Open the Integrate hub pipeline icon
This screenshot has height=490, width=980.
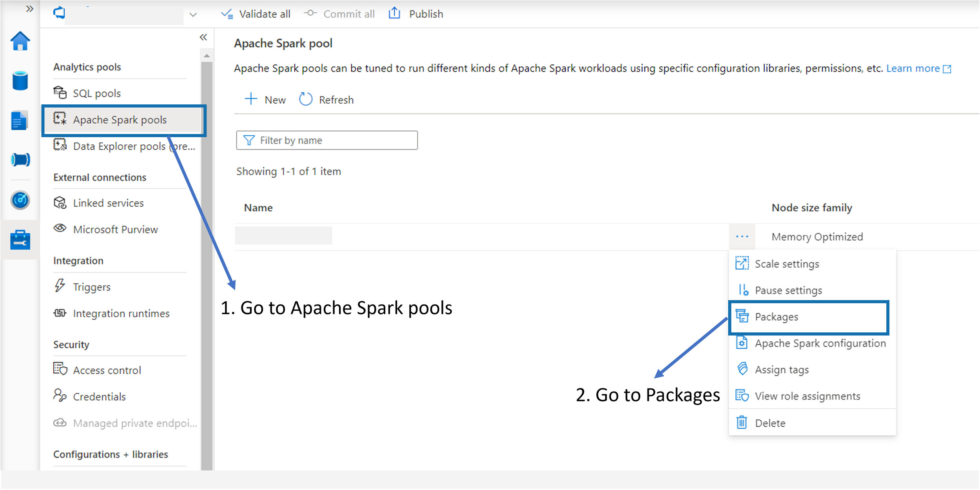point(20,160)
